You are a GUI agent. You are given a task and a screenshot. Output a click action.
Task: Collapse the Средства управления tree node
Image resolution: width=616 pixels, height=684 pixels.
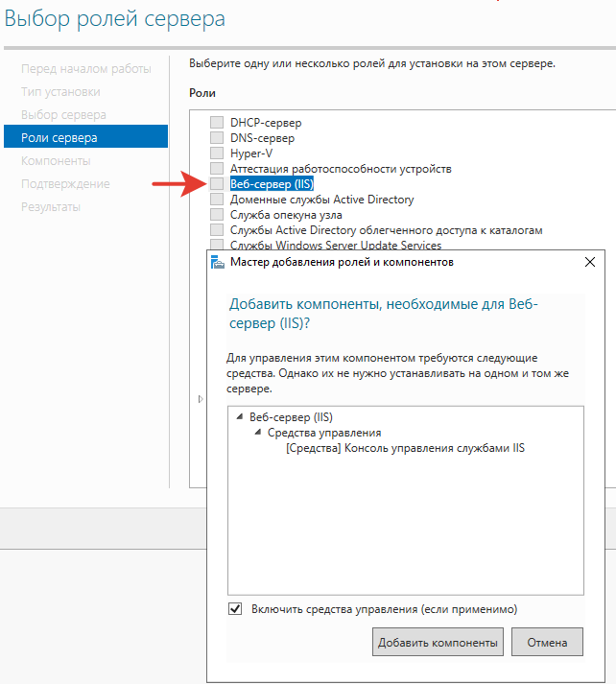click(x=258, y=433)
